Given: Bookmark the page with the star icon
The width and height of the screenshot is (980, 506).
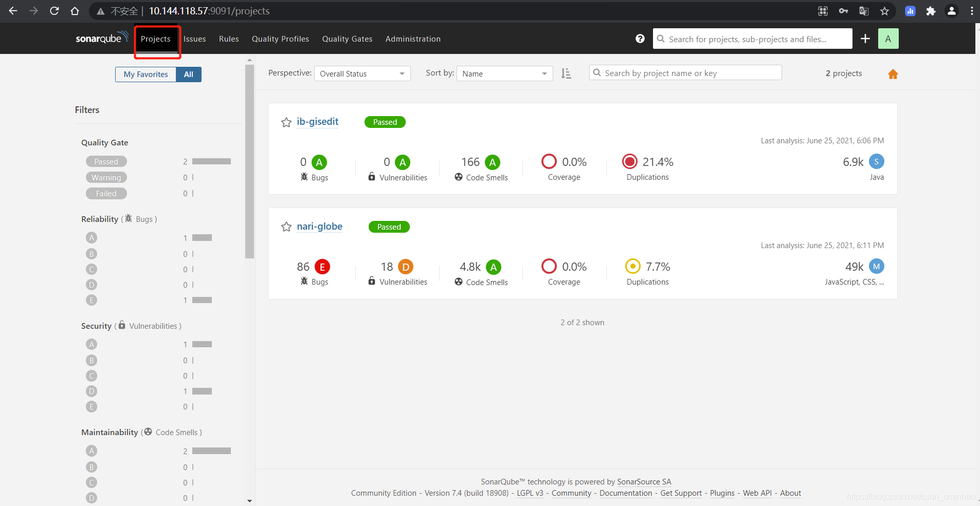Looking at the screenshot, I should click(x=884, y=11).
